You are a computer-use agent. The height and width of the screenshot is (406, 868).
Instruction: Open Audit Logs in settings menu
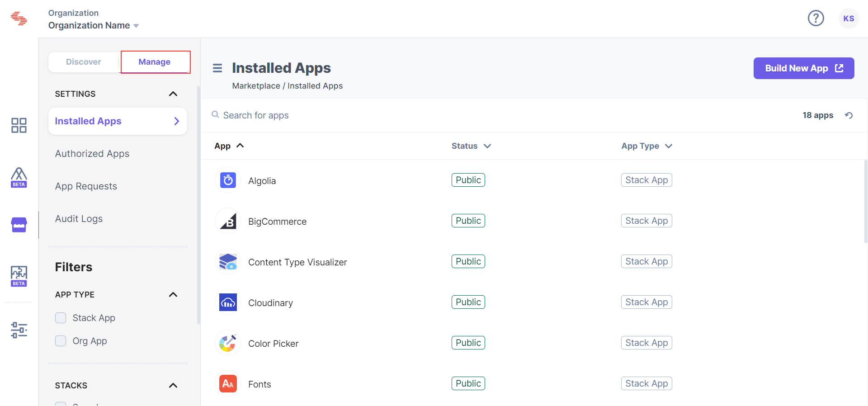[79, 219]
